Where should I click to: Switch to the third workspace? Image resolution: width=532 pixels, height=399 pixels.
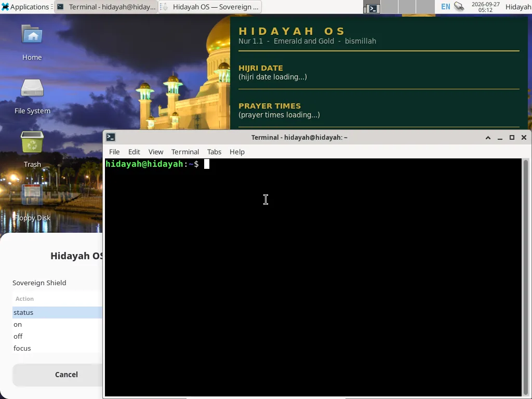(407, 7)
